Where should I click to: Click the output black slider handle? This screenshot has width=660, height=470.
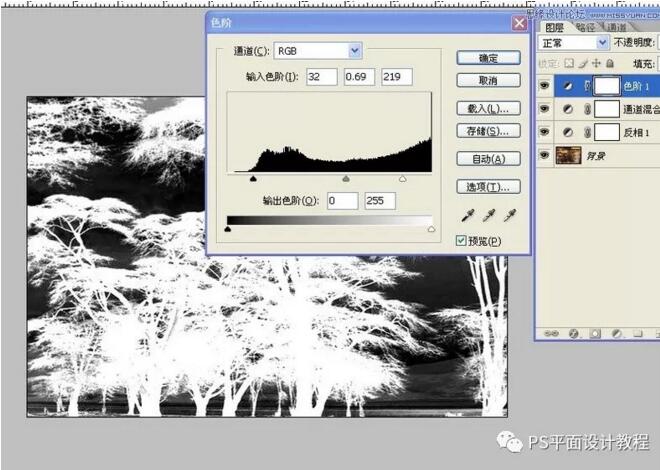[x=228, y=229]
